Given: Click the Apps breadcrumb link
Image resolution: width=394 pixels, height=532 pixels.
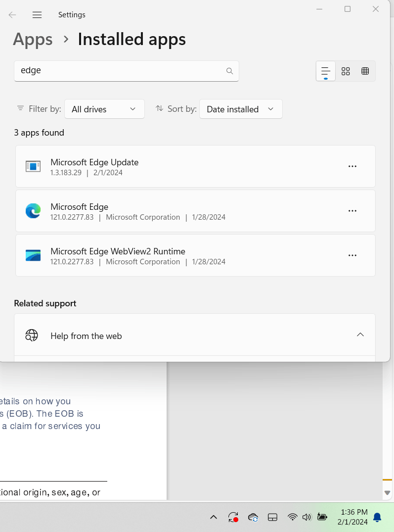Looking at the screenshot, I should (33, 39).
